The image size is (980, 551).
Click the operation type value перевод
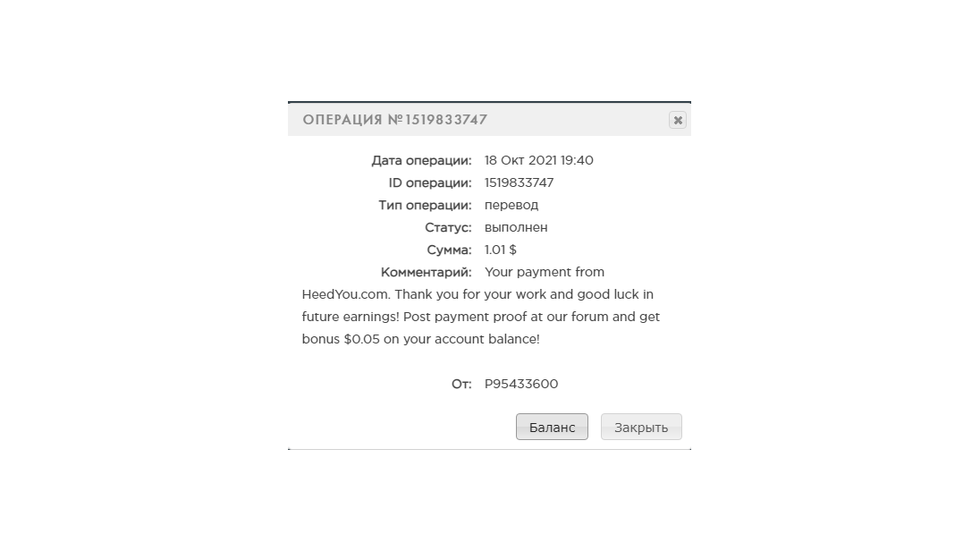click(511, 205)
